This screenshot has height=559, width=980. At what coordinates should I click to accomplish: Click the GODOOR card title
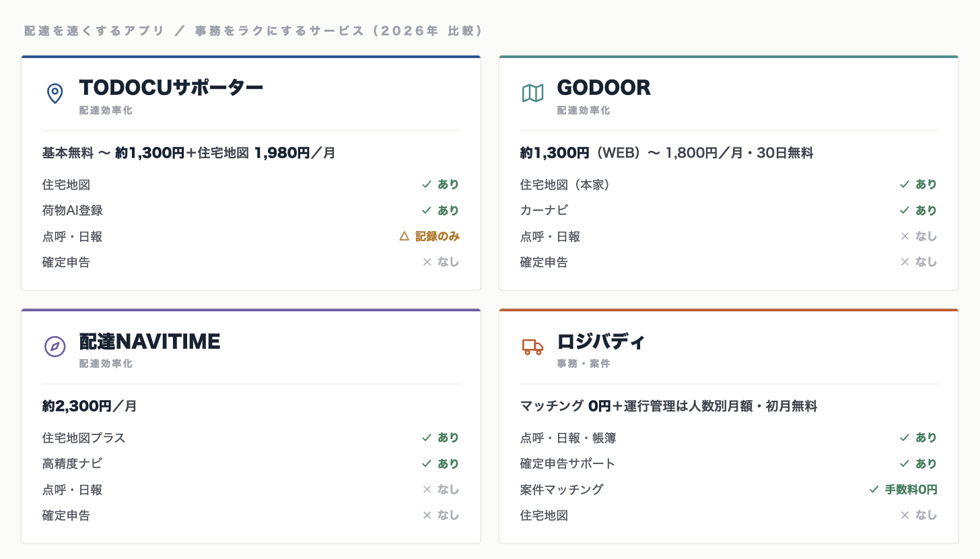click(604, 88)
